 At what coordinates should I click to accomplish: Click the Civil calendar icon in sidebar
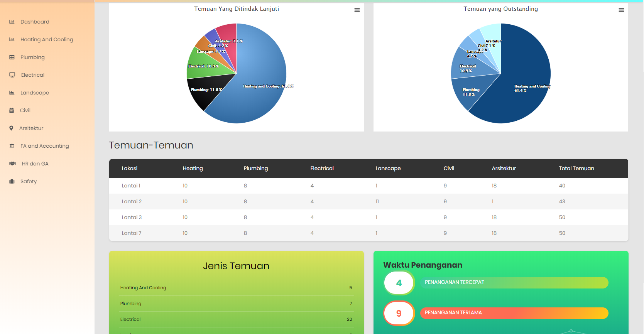[12, 111]
